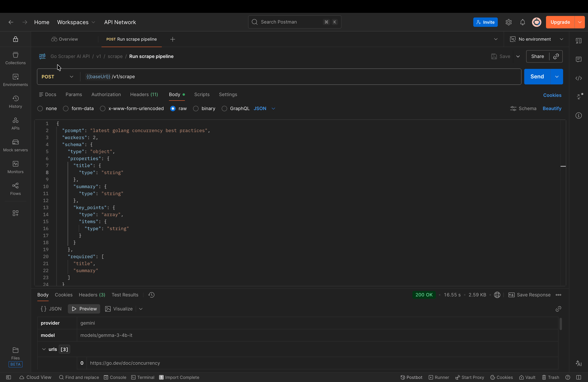Open the code snippet panel icon
588x382 pixels.
pyautogui.click(x=578, y=78)
